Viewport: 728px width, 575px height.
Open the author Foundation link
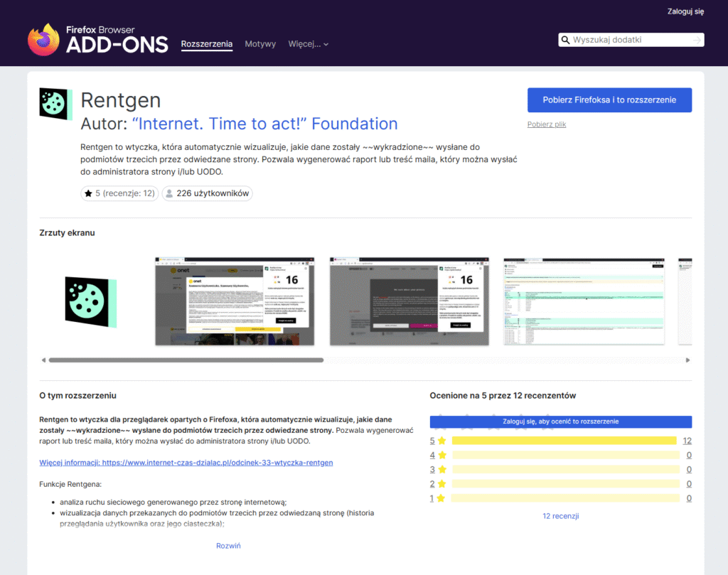(264, 124)
